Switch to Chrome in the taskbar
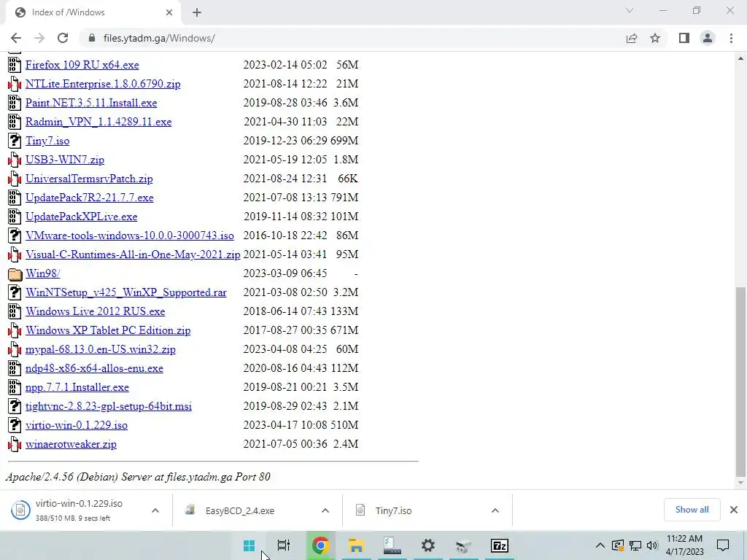747x560 pixels. (x=321, y=545)
